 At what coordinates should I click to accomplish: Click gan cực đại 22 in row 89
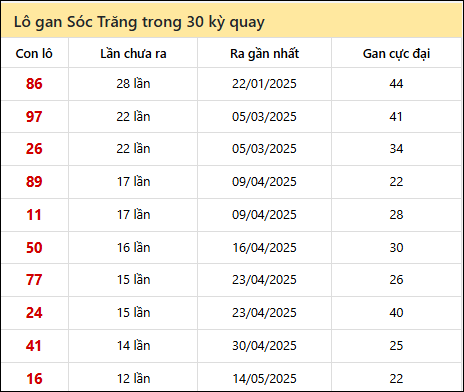click(x=396, y=182)
